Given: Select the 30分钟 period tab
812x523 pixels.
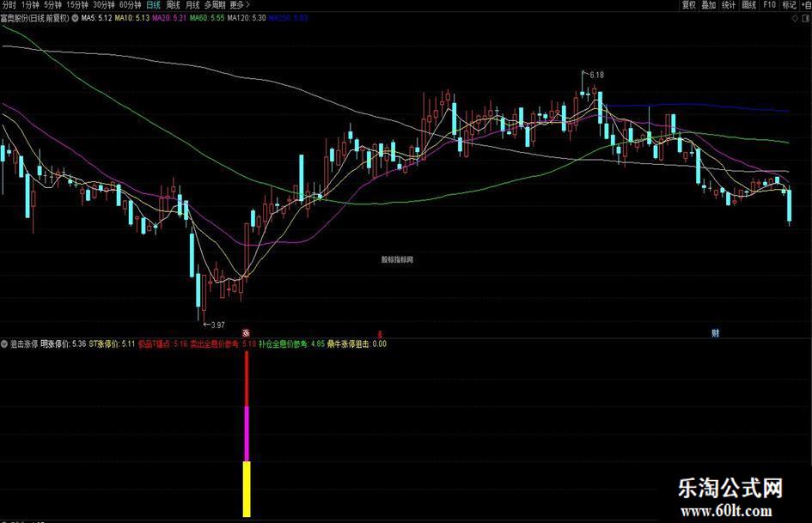Looking at the screenshot, I should click(x=104, y=4).
